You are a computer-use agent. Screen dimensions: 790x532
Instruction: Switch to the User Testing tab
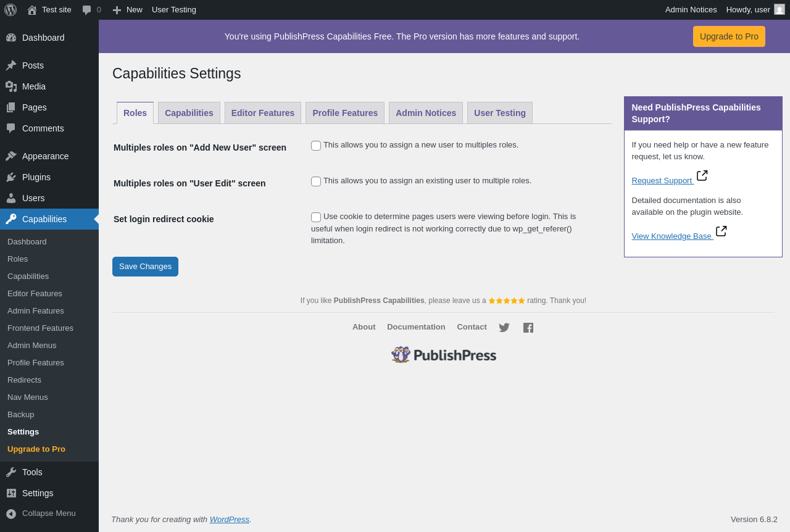coord(500,113)
